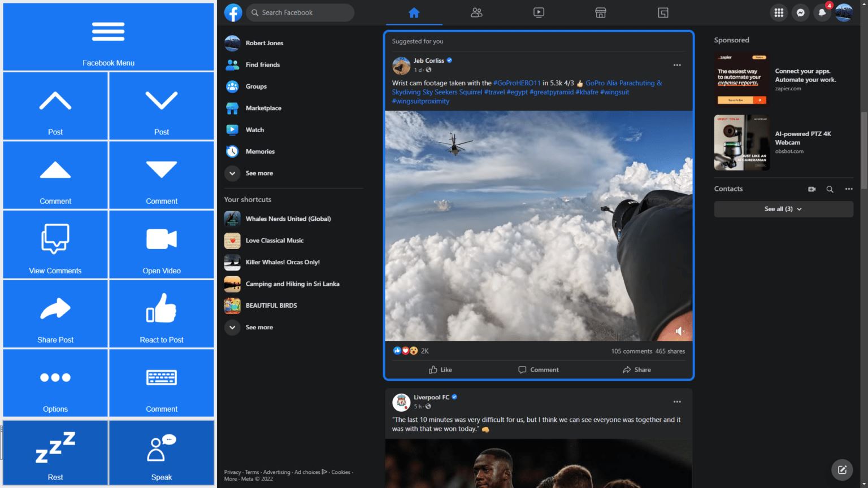
Task: Click the Speak tile
Action: point(162,452)
